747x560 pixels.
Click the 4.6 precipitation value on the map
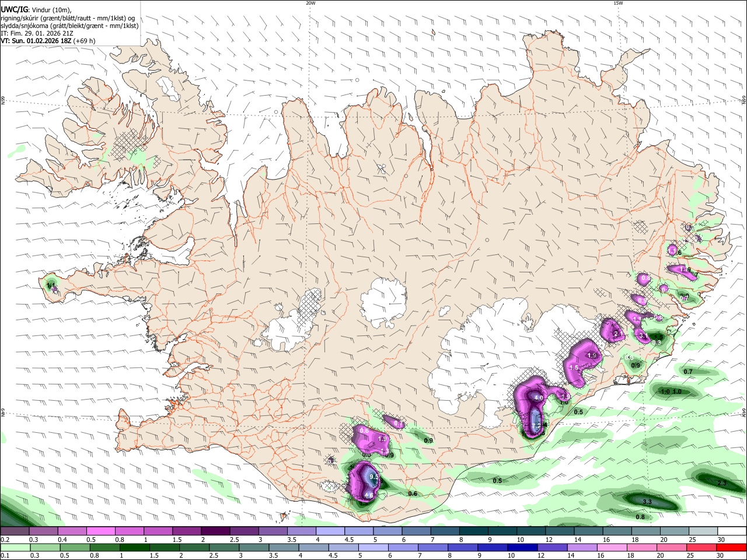tap(369, 495)
